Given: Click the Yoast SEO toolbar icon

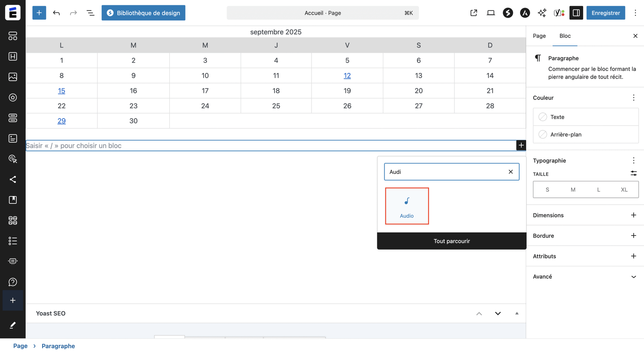Looking at the screenshot, I should click(559, 13).
